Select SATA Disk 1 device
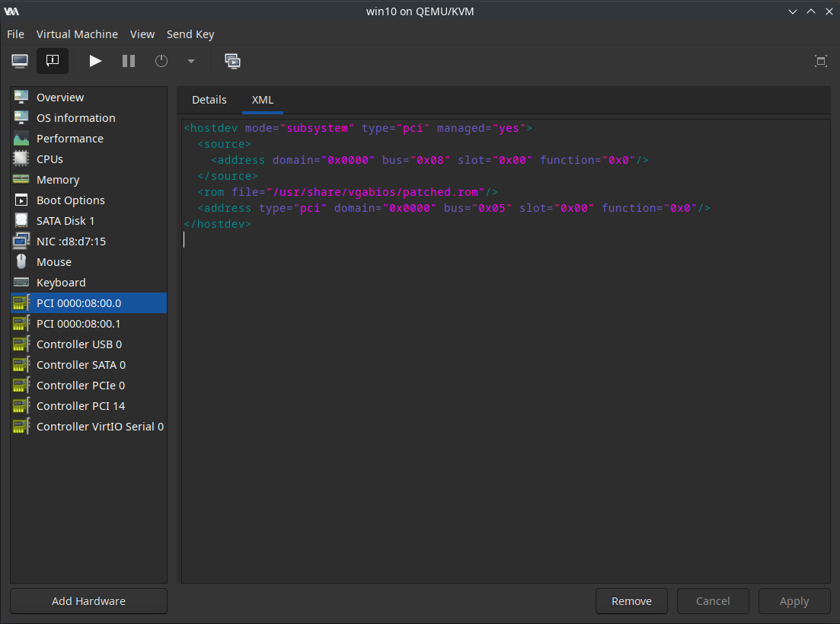Screen dimensions: 840x624 coord(65,221)
